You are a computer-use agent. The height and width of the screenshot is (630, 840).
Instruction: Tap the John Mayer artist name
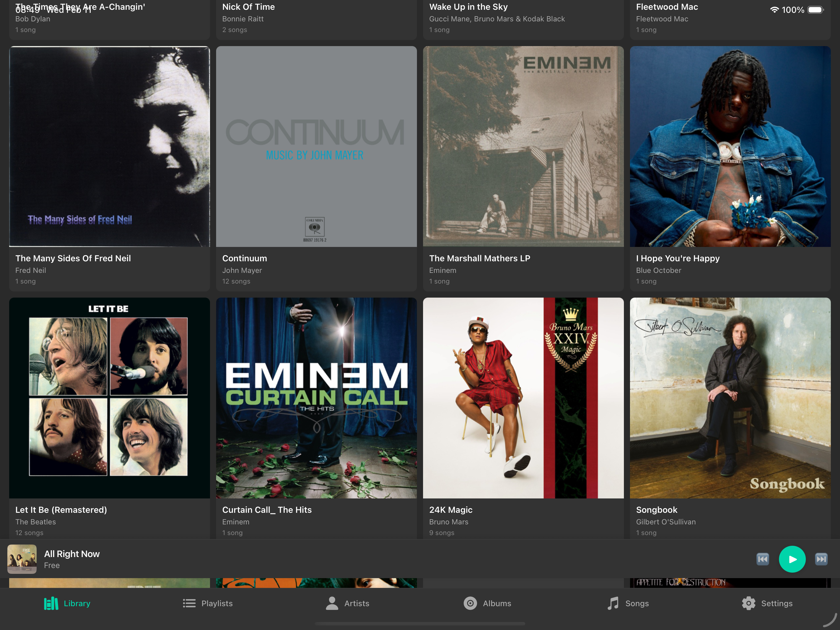click(x=242, y=270)
